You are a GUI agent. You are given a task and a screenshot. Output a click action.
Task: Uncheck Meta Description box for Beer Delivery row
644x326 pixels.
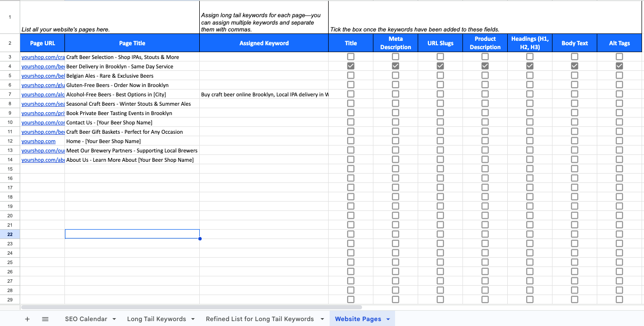(396, 66)
